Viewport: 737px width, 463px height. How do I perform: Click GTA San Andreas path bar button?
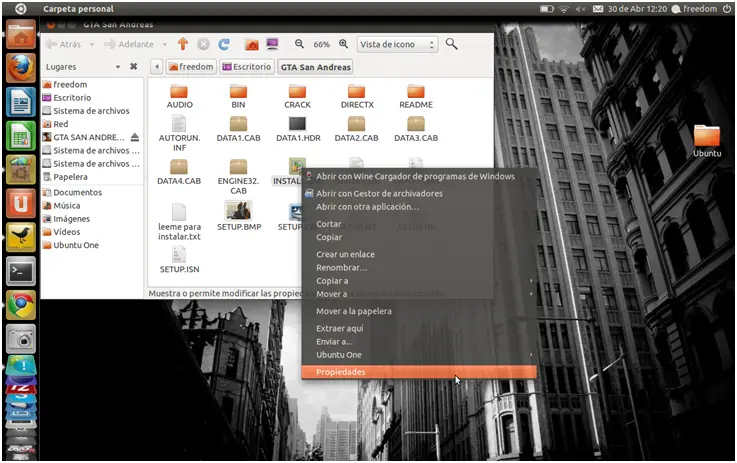pos(315,67)
